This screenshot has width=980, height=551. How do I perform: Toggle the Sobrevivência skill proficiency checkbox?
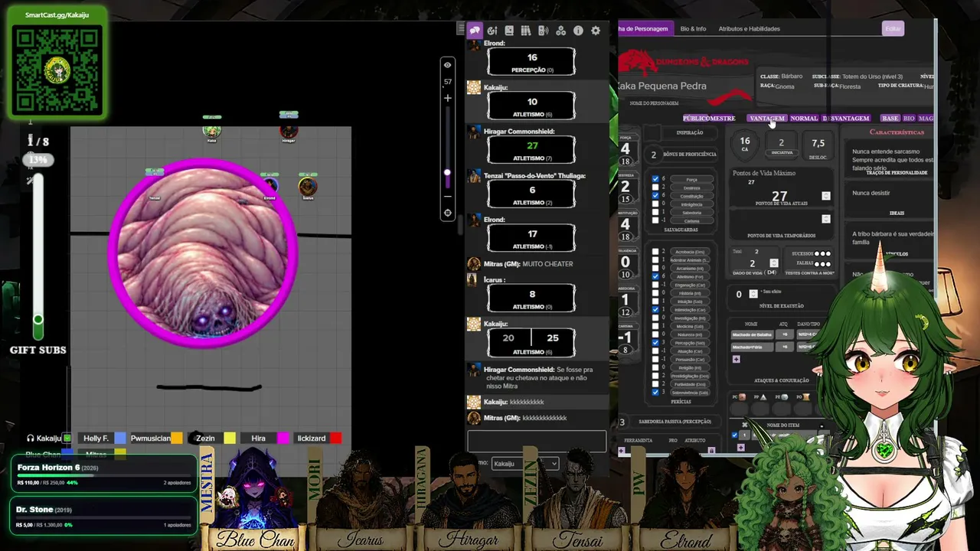coord(655,393)
